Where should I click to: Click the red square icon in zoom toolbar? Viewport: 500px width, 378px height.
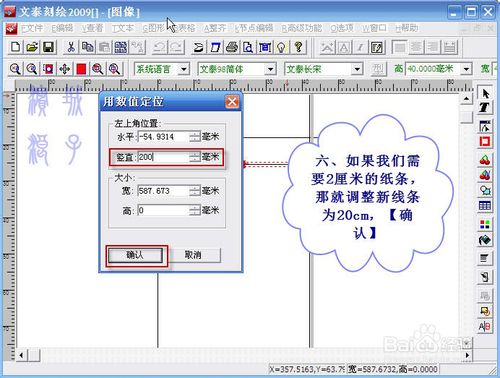(x=81, y=69)
